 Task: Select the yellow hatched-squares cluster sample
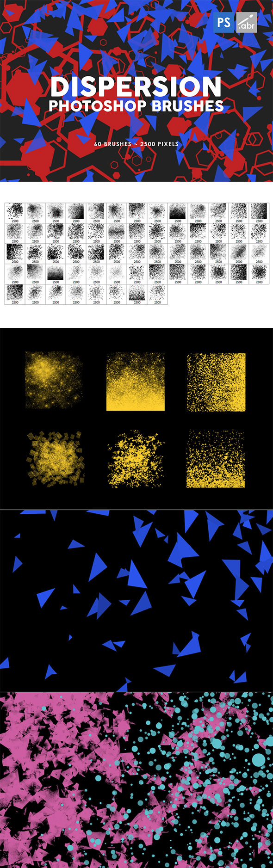pyautogui.click(x=56, y=458)
